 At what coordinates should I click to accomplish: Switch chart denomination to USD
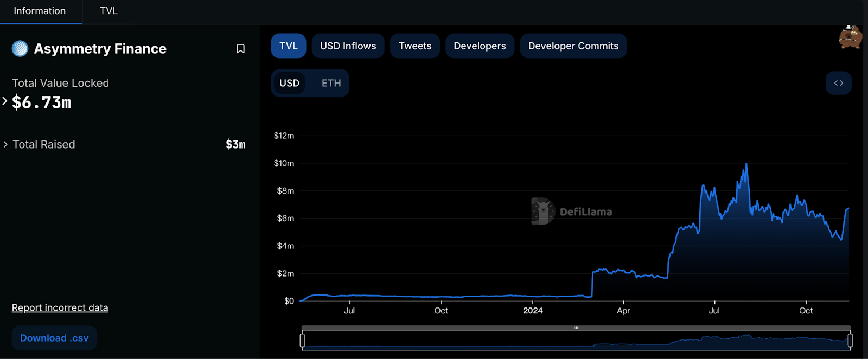click(x=289, y=83)
